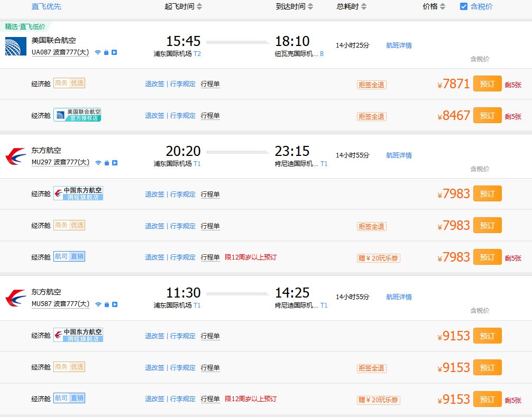The height and width of the screenshot is (417, 532).
Task: Open 航班详情 for flight MU587
Action: click(399, 297)
